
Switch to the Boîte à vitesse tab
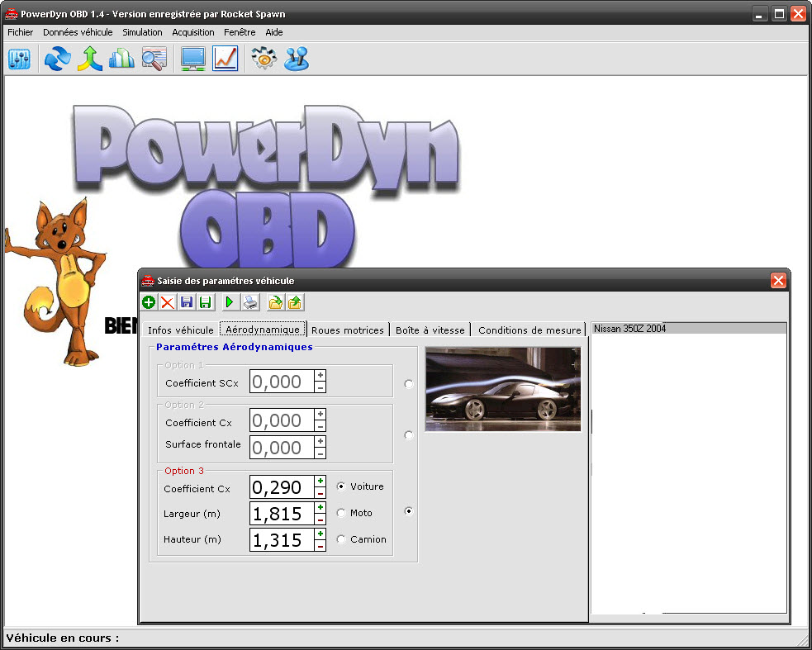click(x=430, y=330)
